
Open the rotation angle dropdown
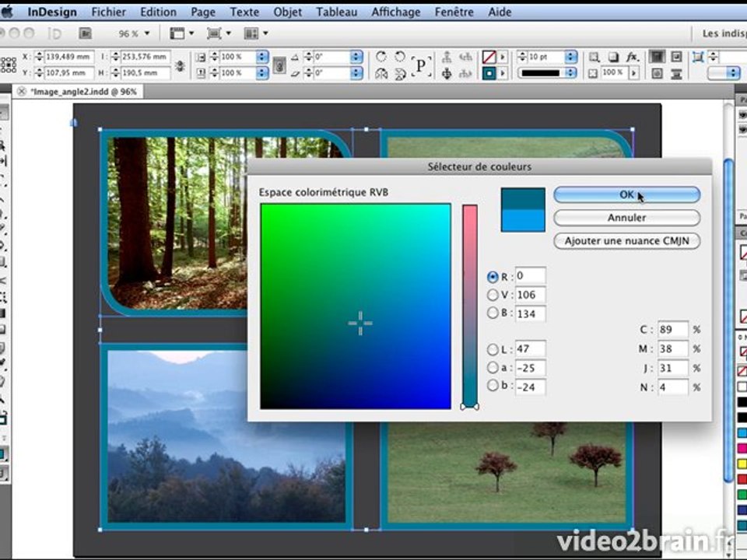(356, 57)
